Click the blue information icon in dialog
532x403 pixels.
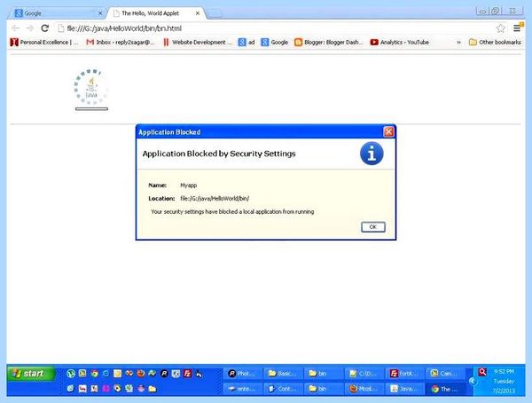click(x=372, y=154)
